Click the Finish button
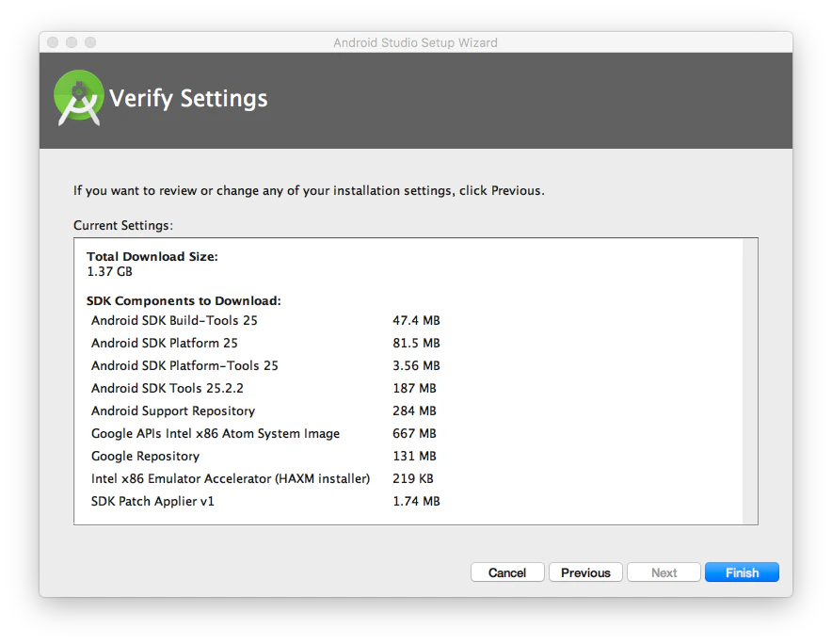This screenshot has width=832, height=644. click(742, 572)
